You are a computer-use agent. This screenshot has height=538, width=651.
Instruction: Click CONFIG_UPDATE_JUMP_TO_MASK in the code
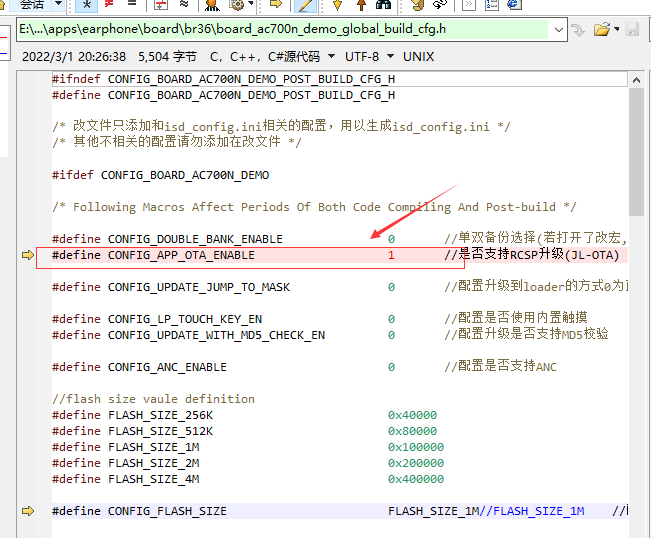coord(199,287)
